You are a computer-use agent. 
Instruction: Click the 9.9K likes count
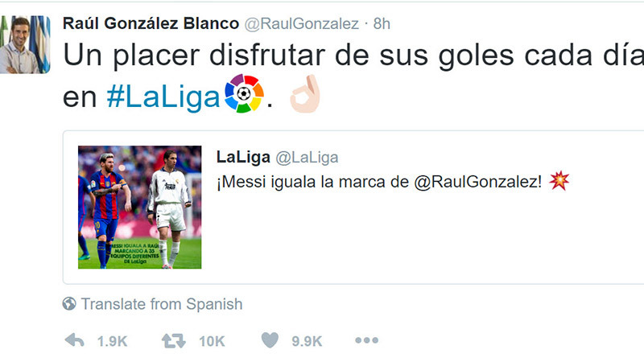click(307, 342)
